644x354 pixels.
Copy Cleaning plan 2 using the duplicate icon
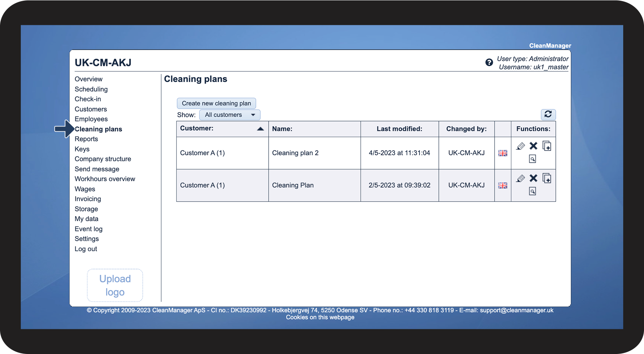547,146
